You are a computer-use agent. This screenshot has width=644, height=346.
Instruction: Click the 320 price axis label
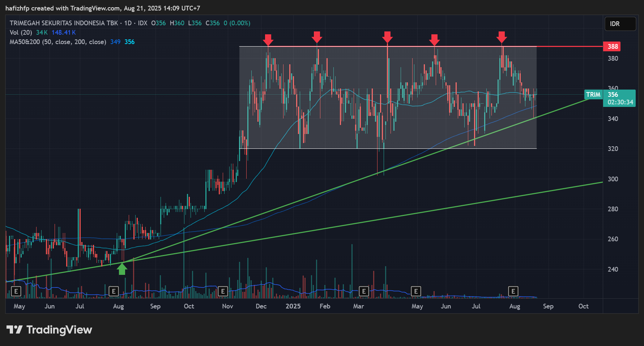pyautogui.click(x=613, y=149)
